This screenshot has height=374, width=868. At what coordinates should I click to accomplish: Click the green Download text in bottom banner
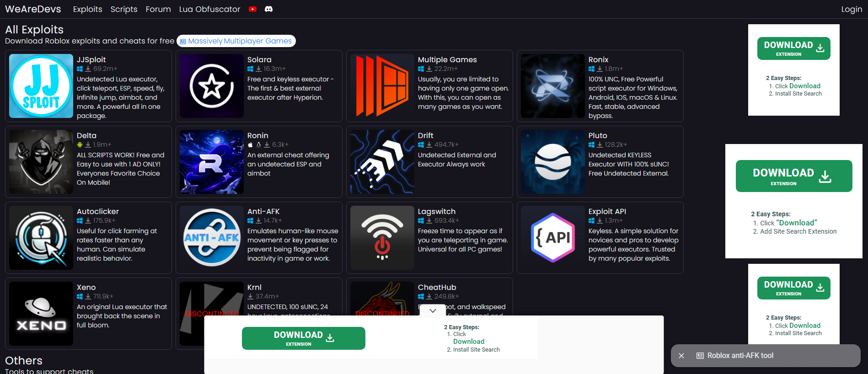click(x=469, y=342)
